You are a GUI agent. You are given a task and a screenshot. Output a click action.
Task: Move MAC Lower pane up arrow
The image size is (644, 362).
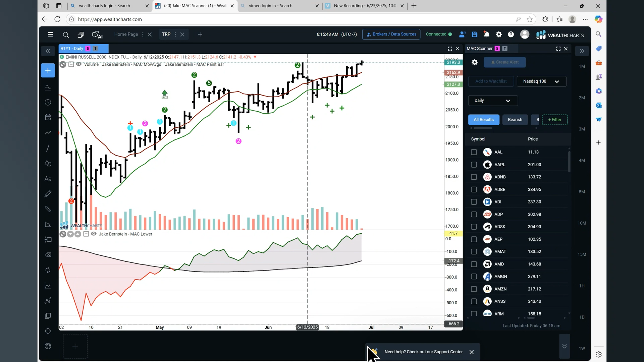coord(78,234)
